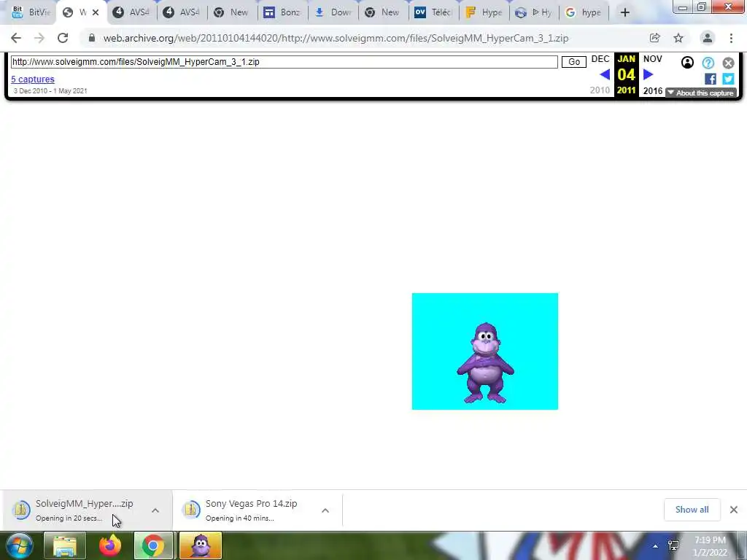Screen dimensions: 747x560
Task: Switch to the Téléc tab
Action: (x=433, y=12)
